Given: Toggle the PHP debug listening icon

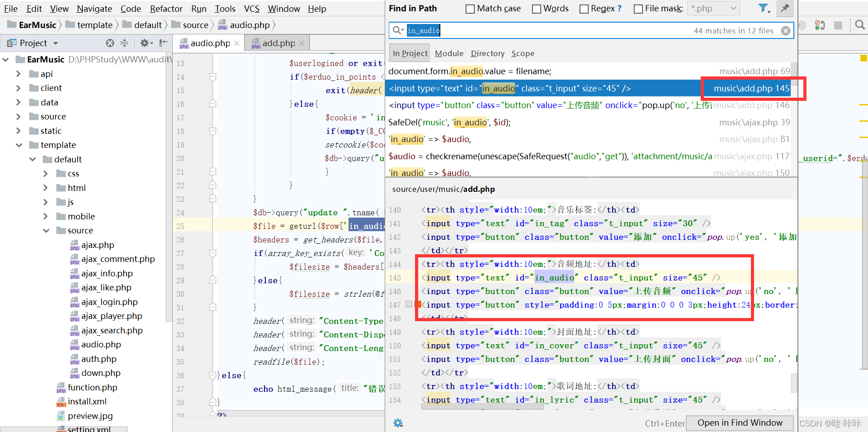Looking at the screenshot, I should coord(820,25).
